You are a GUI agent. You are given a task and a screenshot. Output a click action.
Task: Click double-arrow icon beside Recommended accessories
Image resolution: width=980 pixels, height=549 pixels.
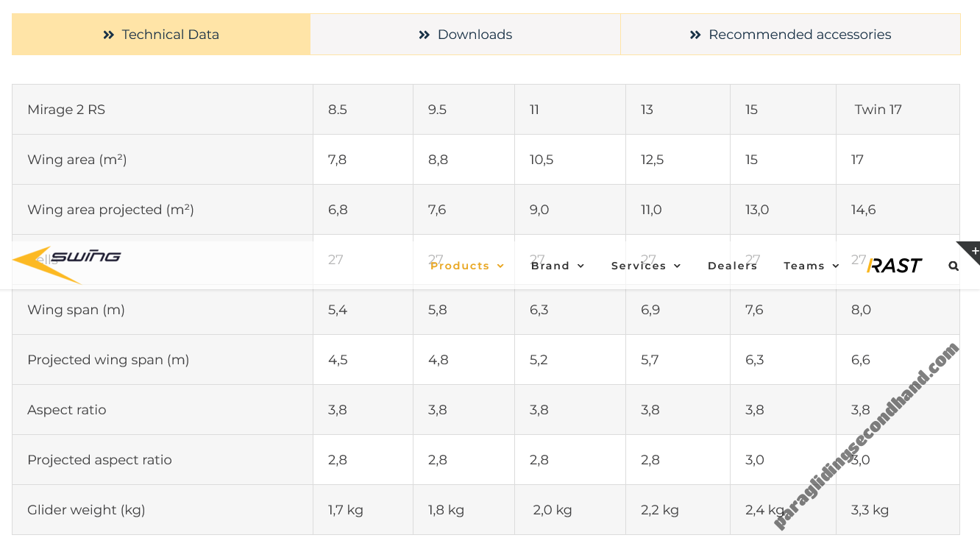click(x=695, y=35)
